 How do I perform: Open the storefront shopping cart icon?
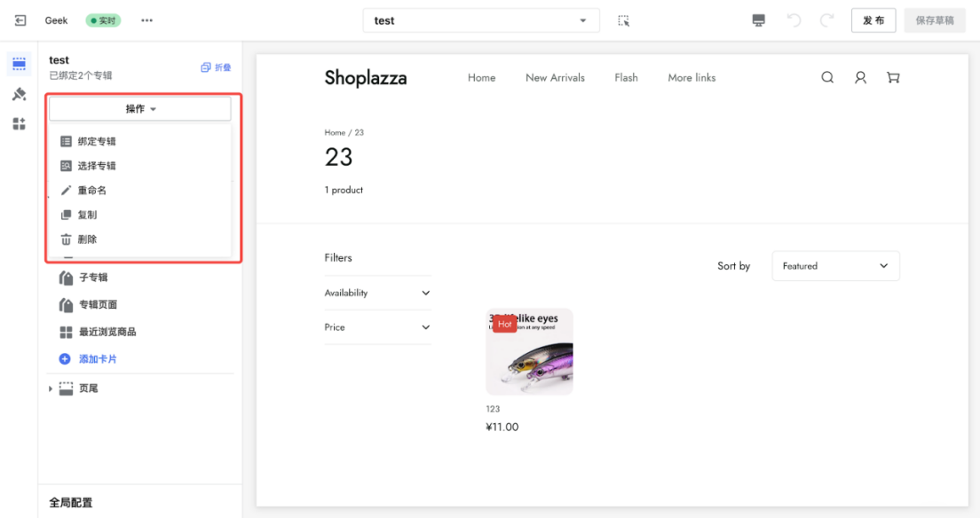coord(893,77)
